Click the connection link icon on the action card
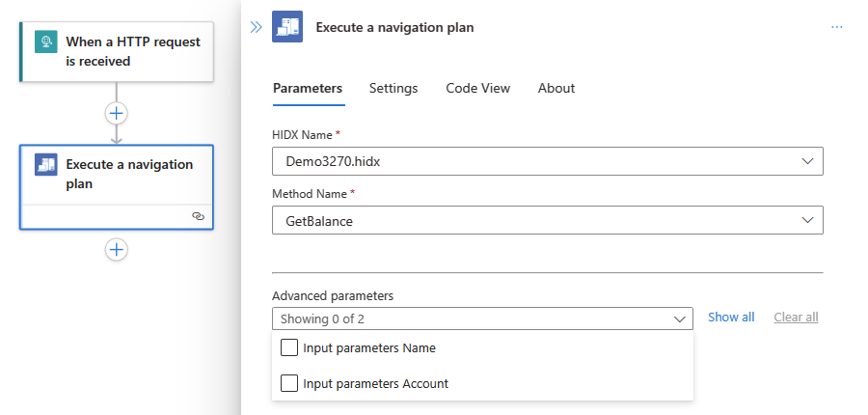 (x=198, y=216)
